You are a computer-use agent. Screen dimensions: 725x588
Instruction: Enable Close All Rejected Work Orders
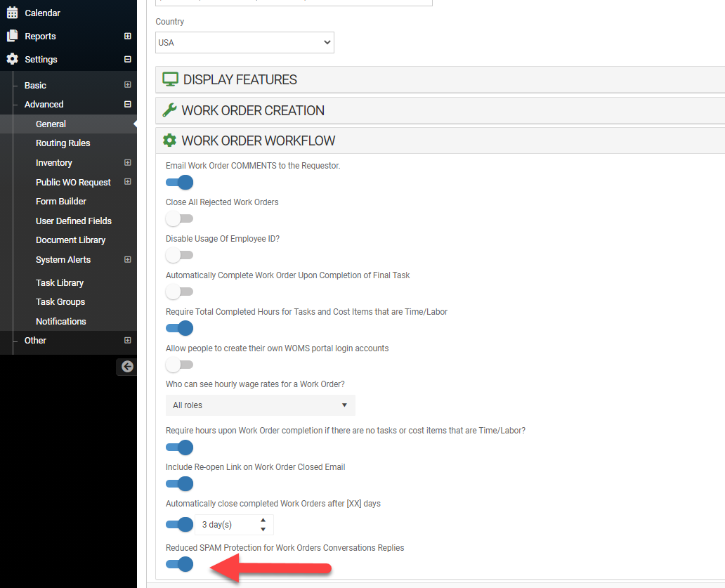179,219
